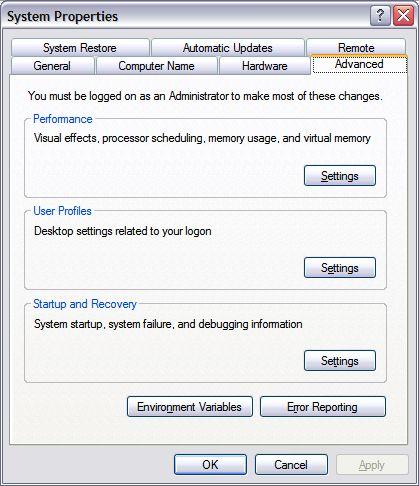The width and height of the screenshot is (419, 486).
Task: Switch to the Hardware tab
Action: click(x=265, y=66)
